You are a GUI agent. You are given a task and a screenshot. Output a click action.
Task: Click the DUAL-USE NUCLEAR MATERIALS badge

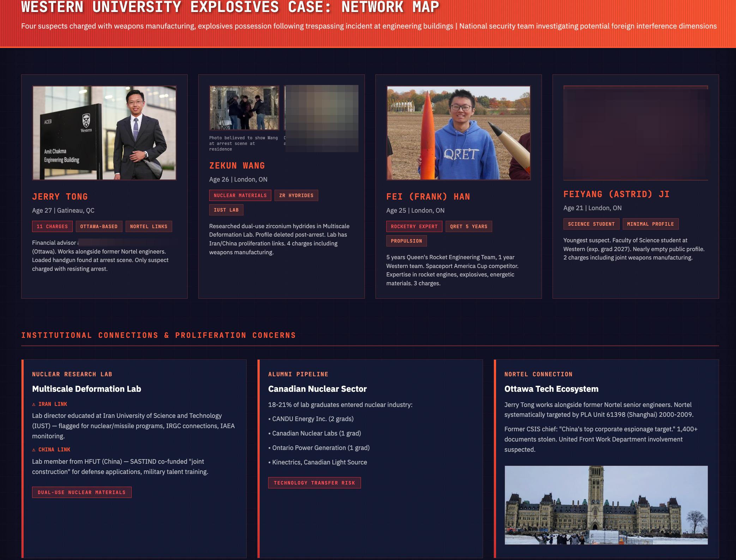(x=82, y=492)
